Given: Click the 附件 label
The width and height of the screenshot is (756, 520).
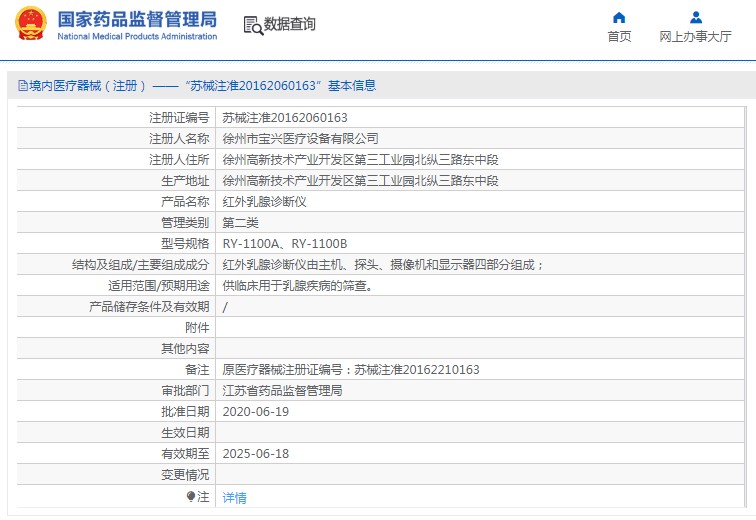Looking at the screenshot, I should coord(197,328).
